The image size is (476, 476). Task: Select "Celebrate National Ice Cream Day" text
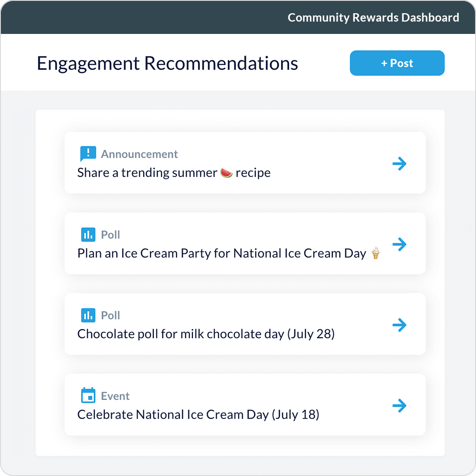198,415
